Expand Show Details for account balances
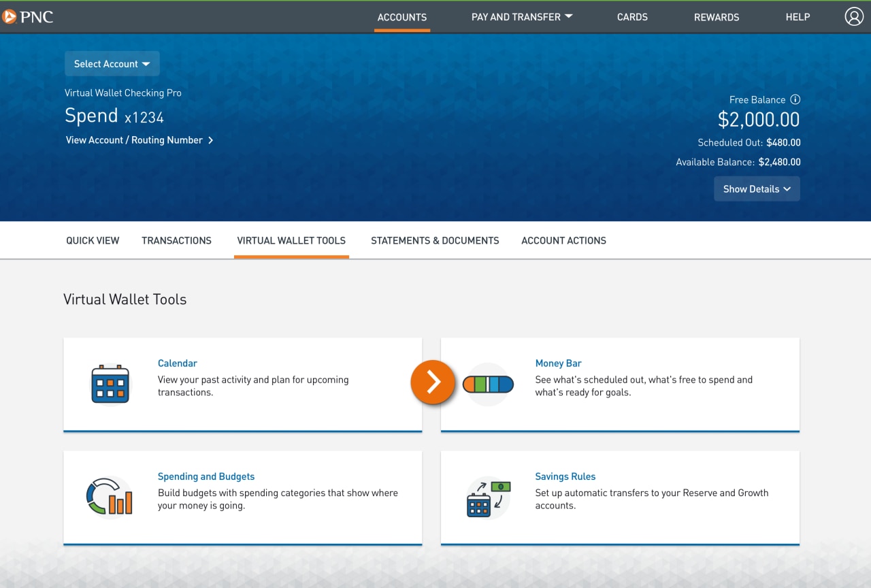 click(756, 189)
